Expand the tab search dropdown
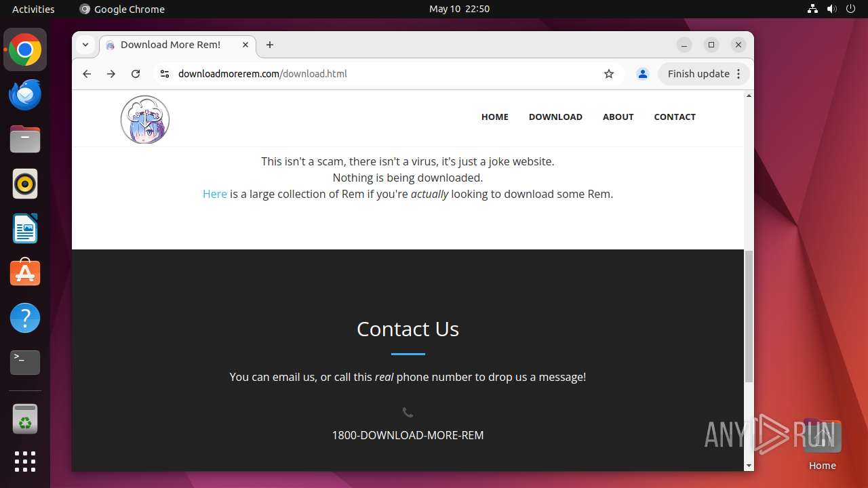 pyautogui.click(x=85, y=45)
